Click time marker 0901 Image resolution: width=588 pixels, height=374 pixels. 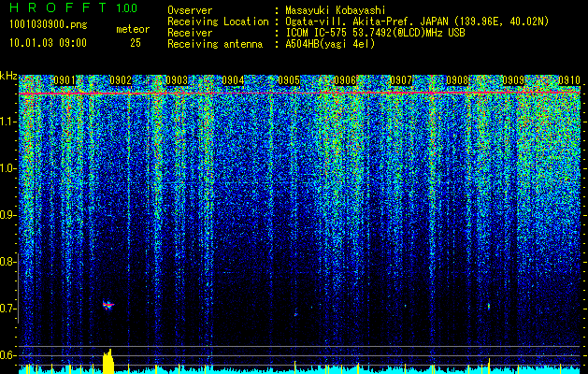(x=65, y=80)
